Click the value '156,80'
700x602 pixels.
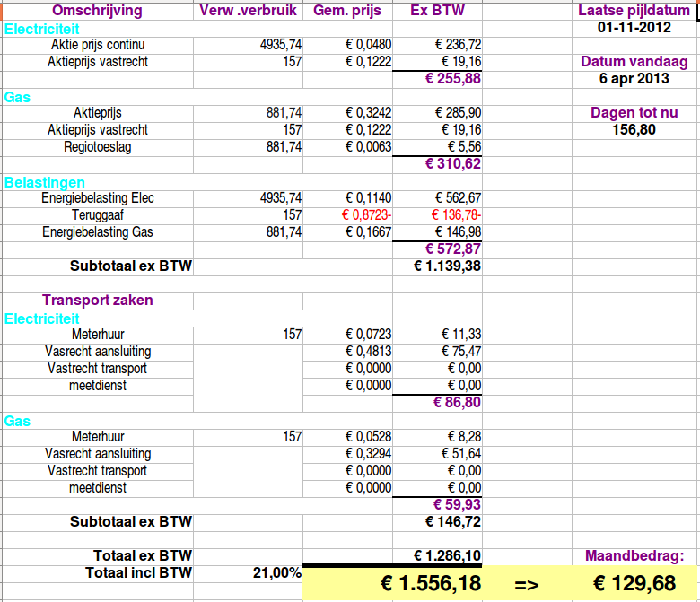pos(634,130)
